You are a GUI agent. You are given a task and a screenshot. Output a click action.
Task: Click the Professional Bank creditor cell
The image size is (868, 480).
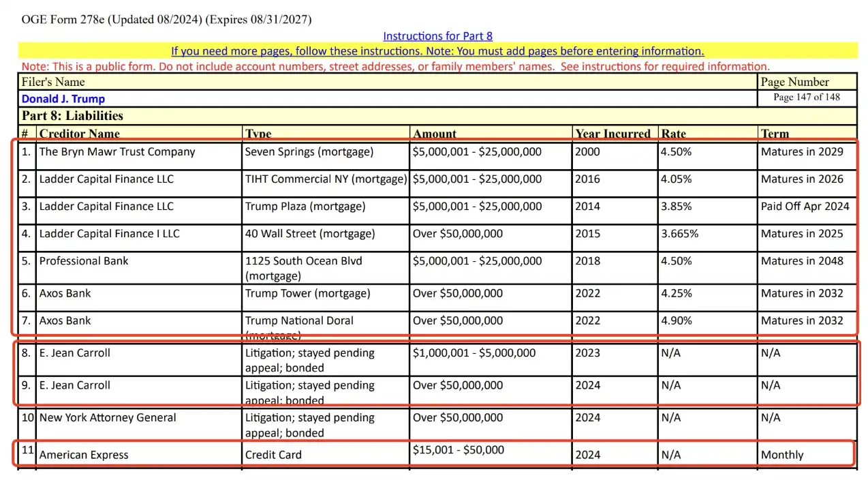tap(84, 261)
